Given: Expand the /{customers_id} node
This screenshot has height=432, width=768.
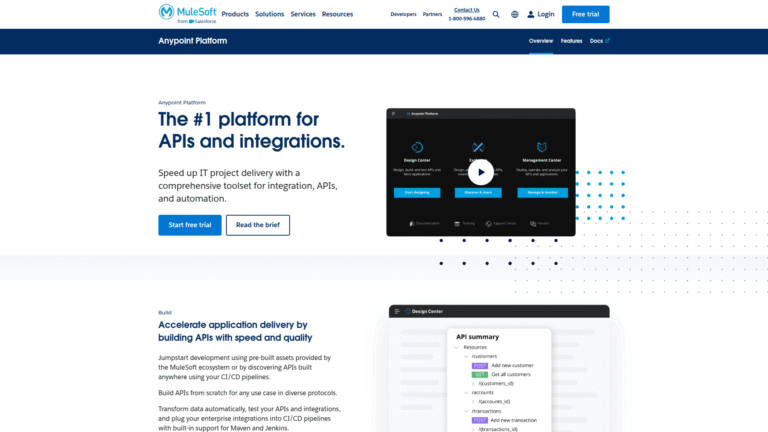Looking at the screenshot, I should (x=473, y=384).
